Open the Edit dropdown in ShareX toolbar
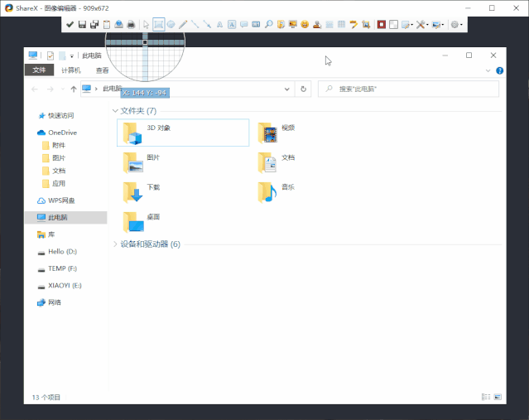The image size is (529, 420). tap(407, 24)
